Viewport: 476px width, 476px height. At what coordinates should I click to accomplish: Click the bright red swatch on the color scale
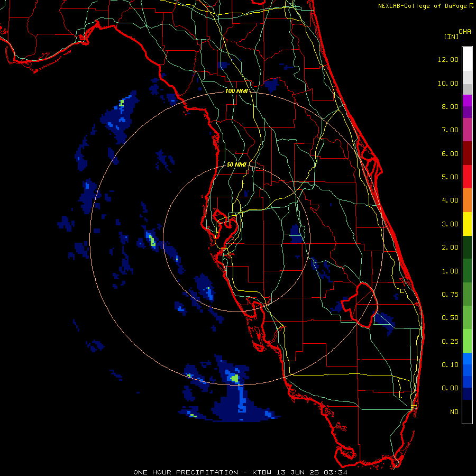coord(467,177)
